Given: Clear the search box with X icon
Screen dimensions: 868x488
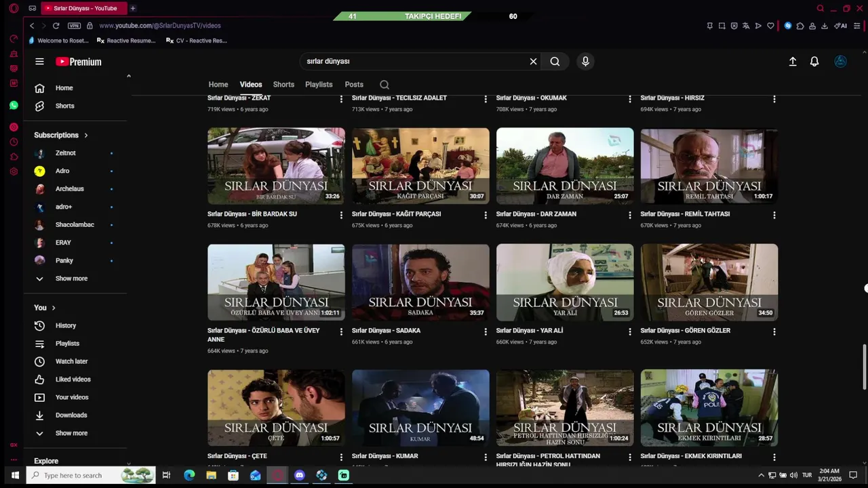Looking at the screenshot, I should pos(533,62).
